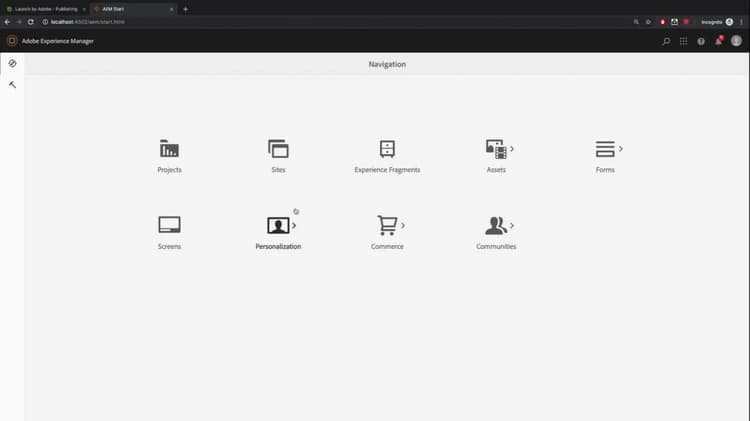Click the Communities label
The image size is (750, 421).
[496, 246]
